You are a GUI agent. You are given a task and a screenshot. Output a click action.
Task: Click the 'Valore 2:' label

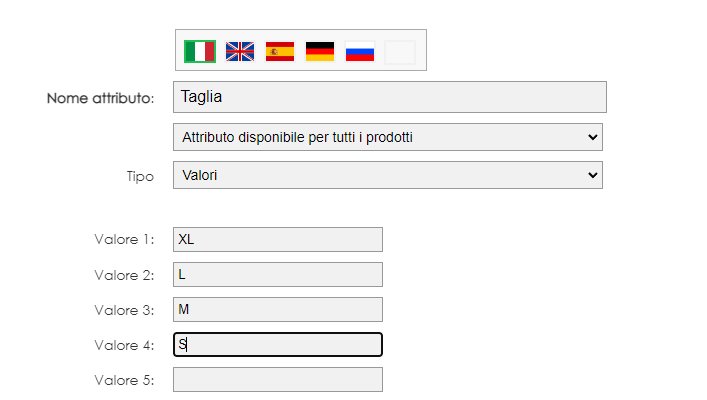click(x=124, y=275)
